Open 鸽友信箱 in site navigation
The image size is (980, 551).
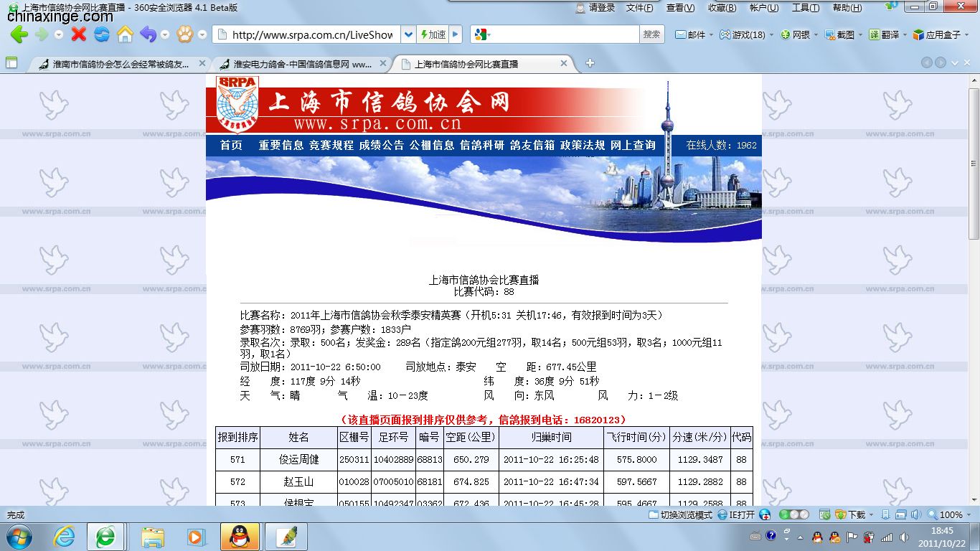click(x=532, y=145)
